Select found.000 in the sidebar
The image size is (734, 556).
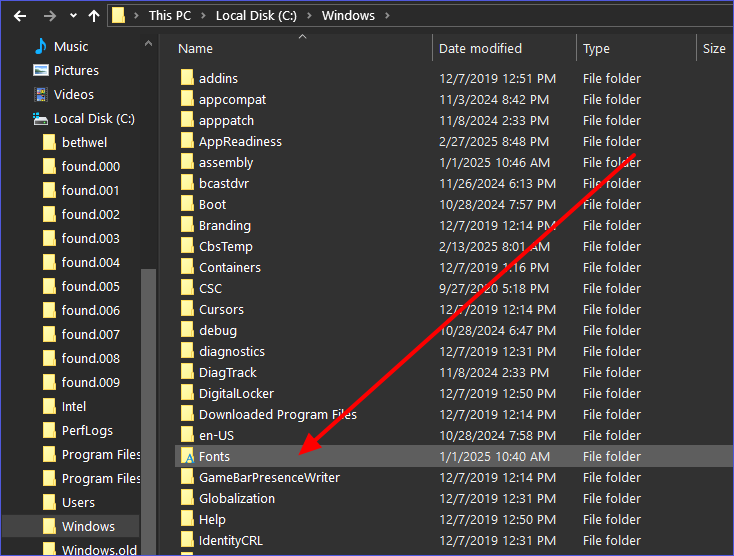(91, 167)
